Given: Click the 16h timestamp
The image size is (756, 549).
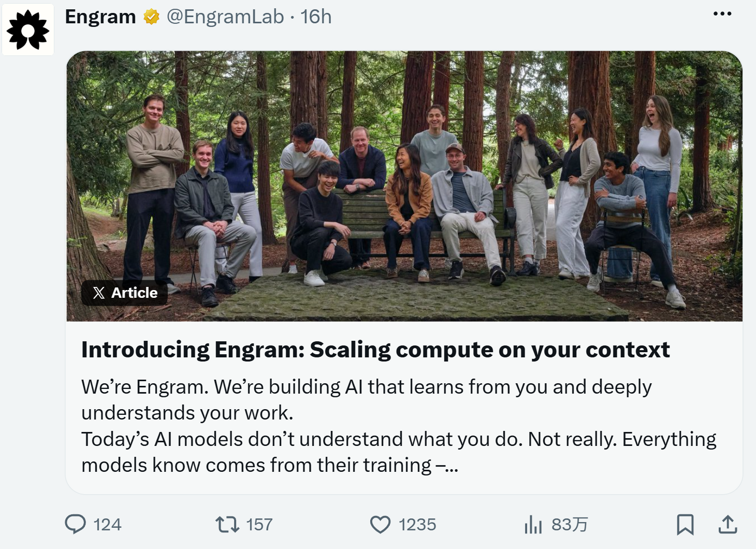Looking at the screenshot, I should pyautogui.click(x=316, y=17).
